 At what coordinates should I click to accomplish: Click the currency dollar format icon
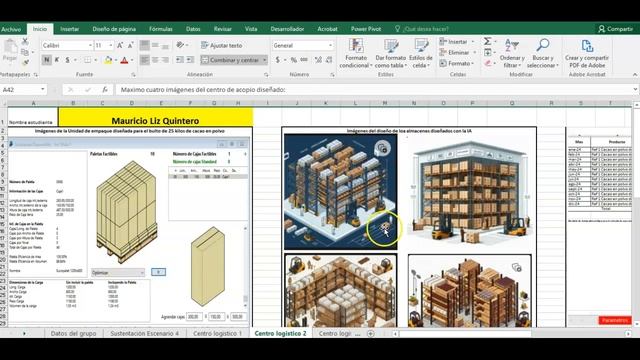(278, 60)
